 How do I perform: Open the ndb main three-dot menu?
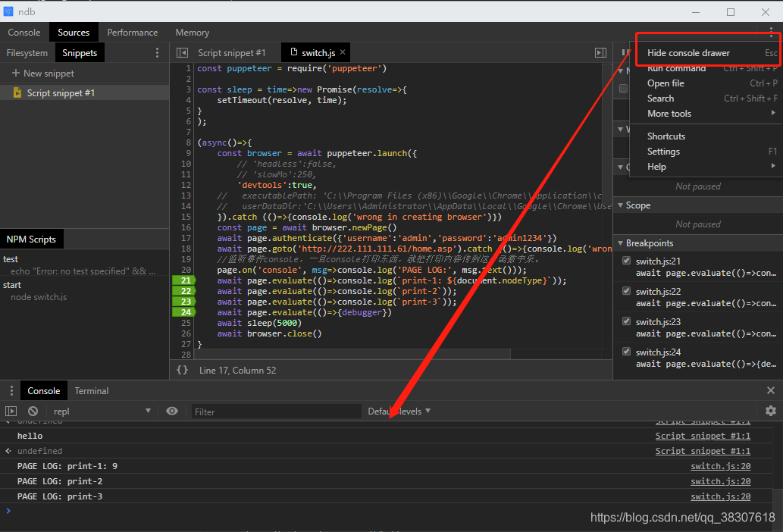771,33
